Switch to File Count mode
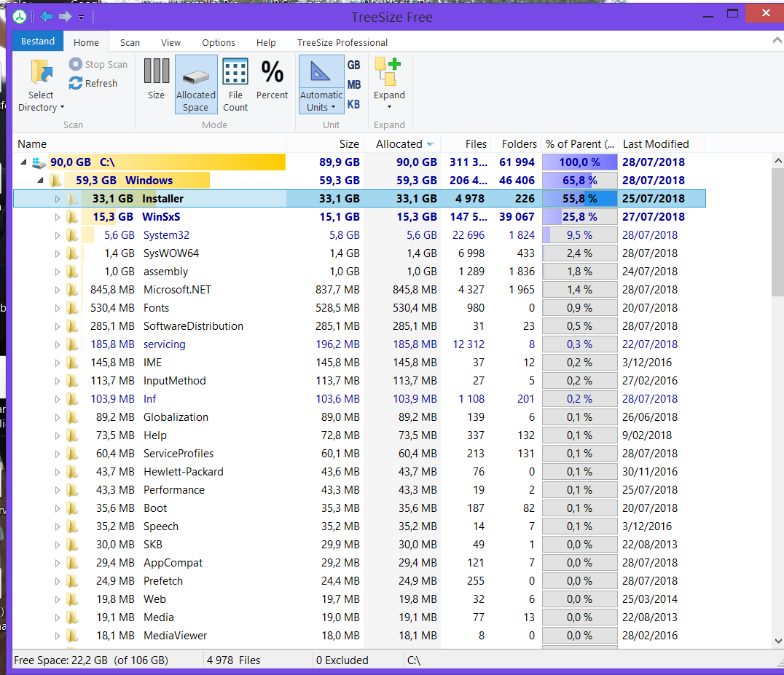784x675 pixels. 235,84
